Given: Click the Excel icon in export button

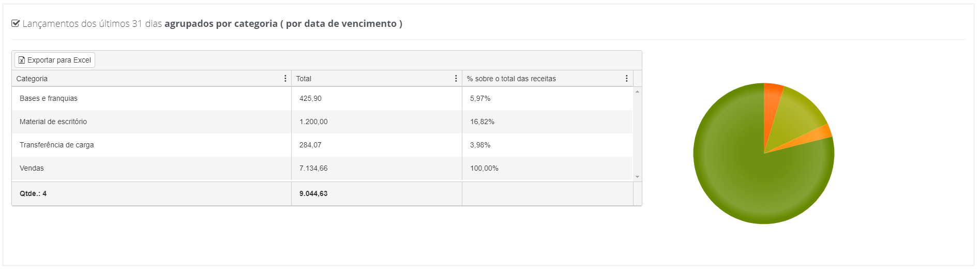Looking at the screenshot, I should [22, 61].
